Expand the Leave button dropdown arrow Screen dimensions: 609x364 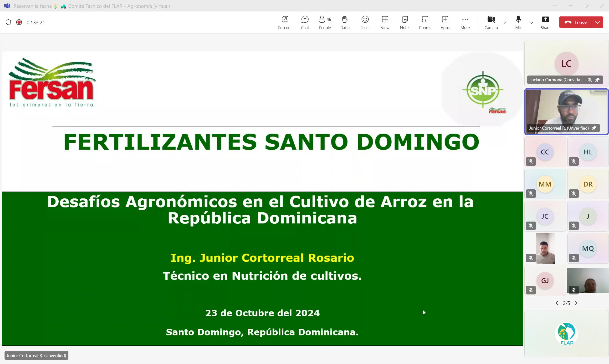598,22
